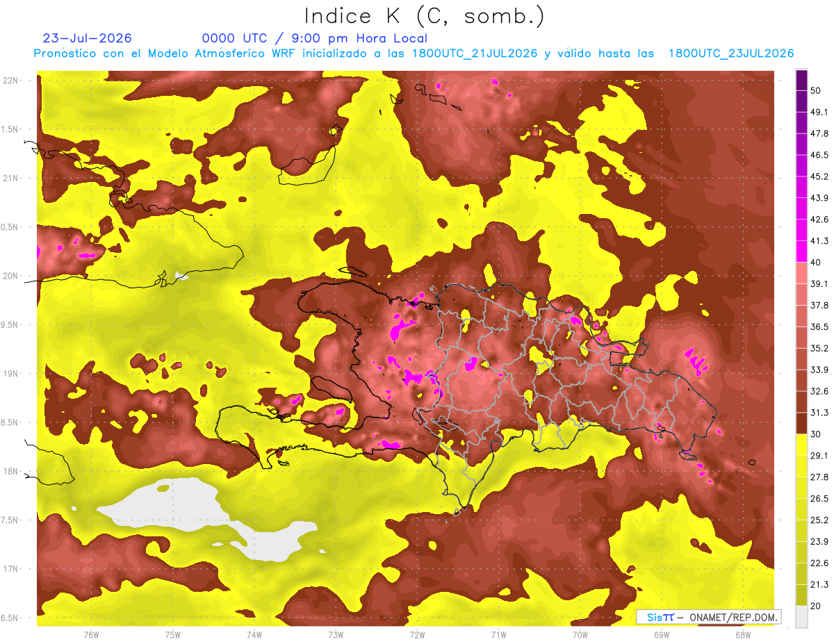Screen dimensions: 834x644
Task: Select the date label "23-Jul-2026"
Action: click(88, 38)
